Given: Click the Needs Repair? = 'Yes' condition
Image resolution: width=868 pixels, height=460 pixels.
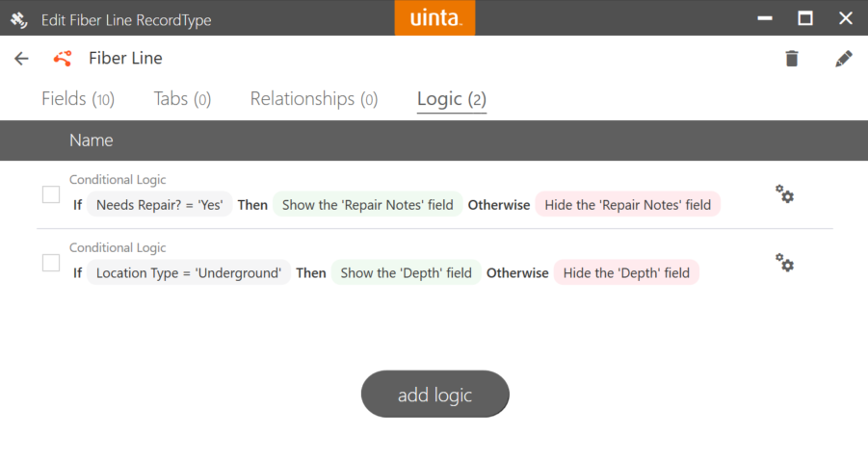Looking at the screenshot, I should [x=160, y=205].
